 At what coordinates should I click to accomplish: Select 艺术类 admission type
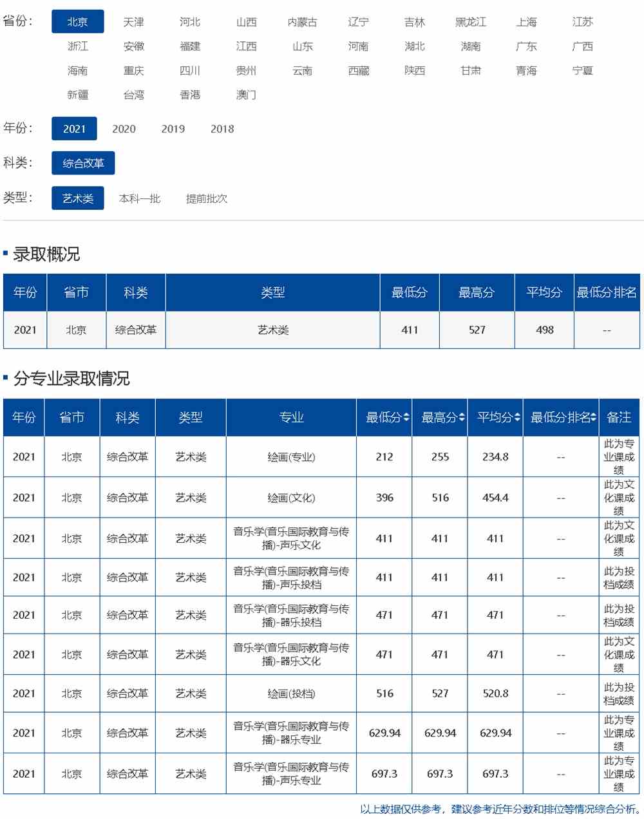tap(78, 198)
